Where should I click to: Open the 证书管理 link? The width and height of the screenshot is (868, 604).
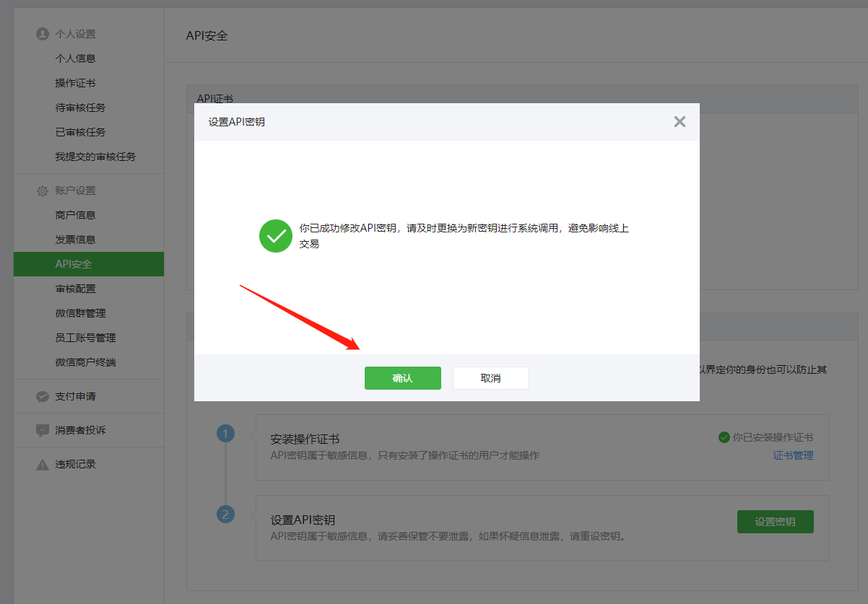(793, 455)
